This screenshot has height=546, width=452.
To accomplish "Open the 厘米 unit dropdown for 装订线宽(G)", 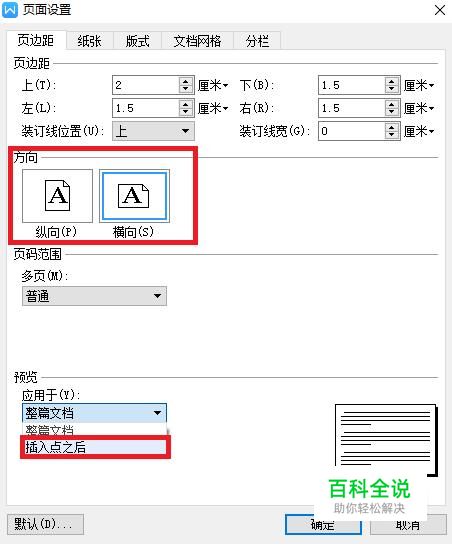I will pos(419,131).
